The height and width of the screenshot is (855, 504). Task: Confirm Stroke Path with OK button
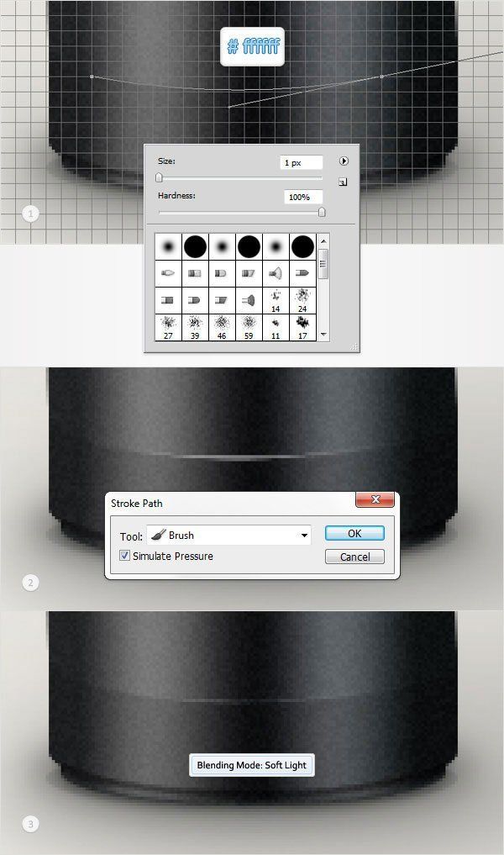click(354, 533)
